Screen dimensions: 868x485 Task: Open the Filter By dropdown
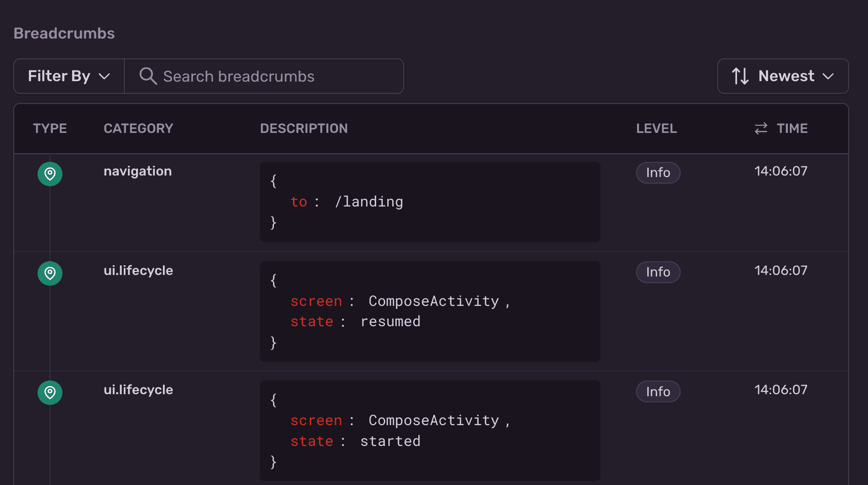coord(69,76)
